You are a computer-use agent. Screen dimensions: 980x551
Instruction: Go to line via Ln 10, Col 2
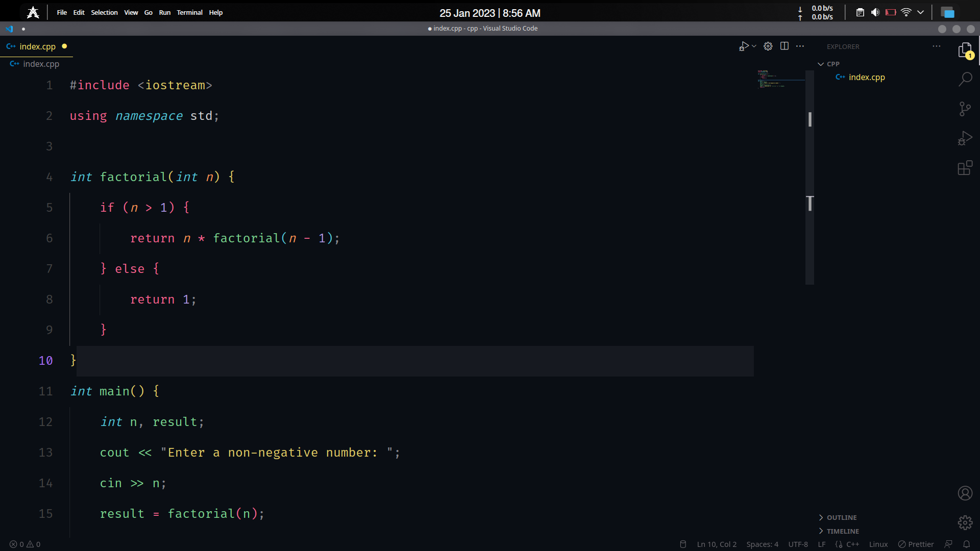(x=717, y=544)
